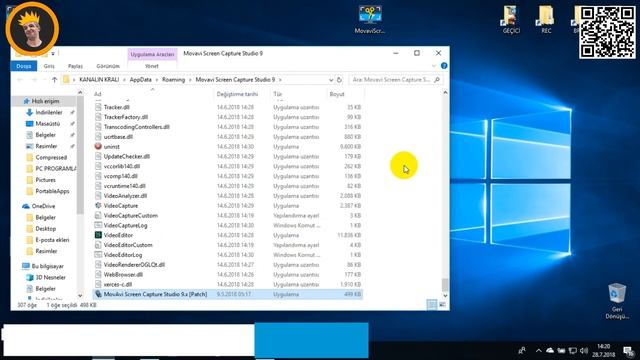Click the uninst application icon

point(98,147)
